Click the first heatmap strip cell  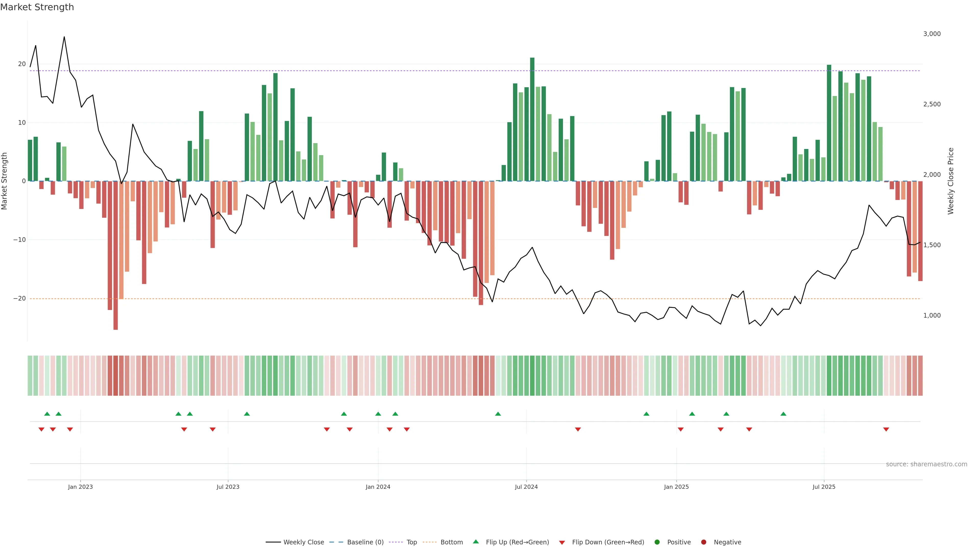pyautogui.click(x=30, y=375)
